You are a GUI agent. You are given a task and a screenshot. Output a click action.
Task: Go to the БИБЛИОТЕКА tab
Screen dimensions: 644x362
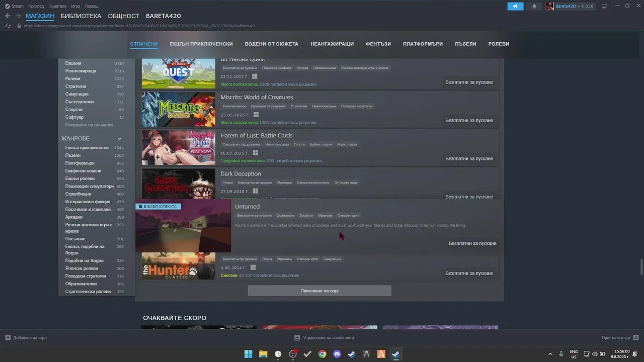point(81,16)
